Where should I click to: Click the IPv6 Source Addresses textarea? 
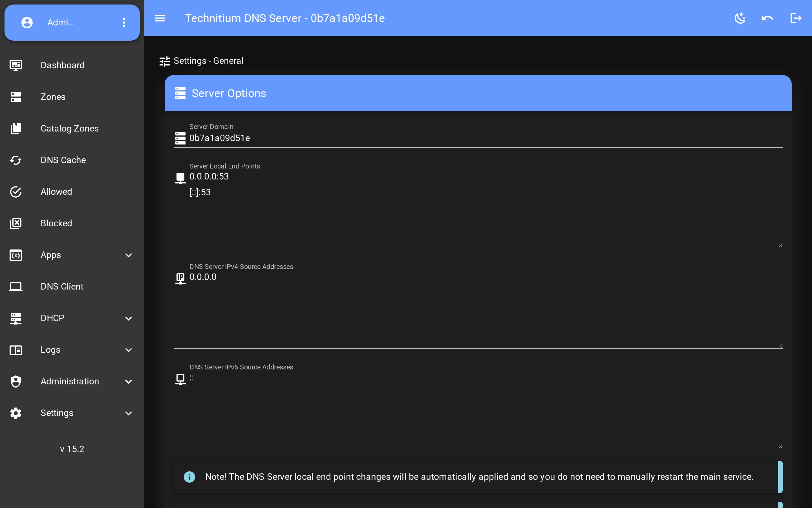pyautogui.click(x=486, y=410)
